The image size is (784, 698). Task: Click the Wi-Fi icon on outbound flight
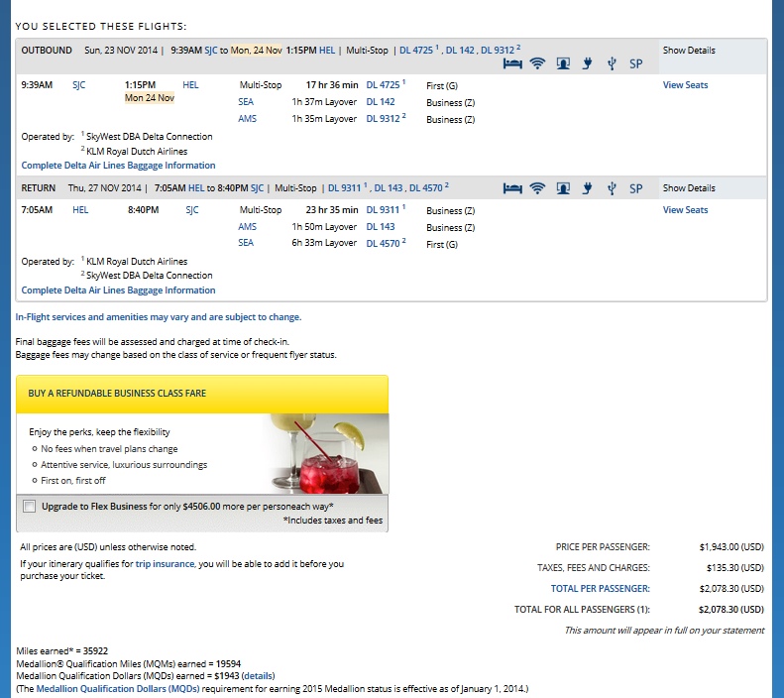tap(538, 63)
